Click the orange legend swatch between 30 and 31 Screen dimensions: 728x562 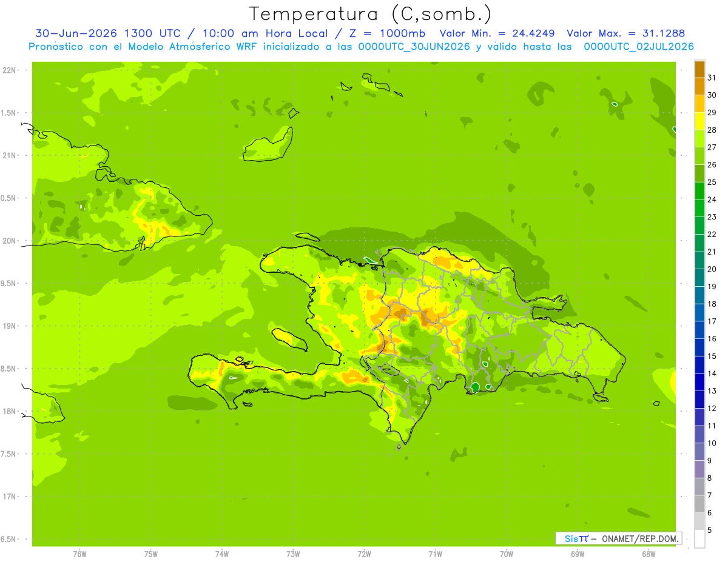699,87
